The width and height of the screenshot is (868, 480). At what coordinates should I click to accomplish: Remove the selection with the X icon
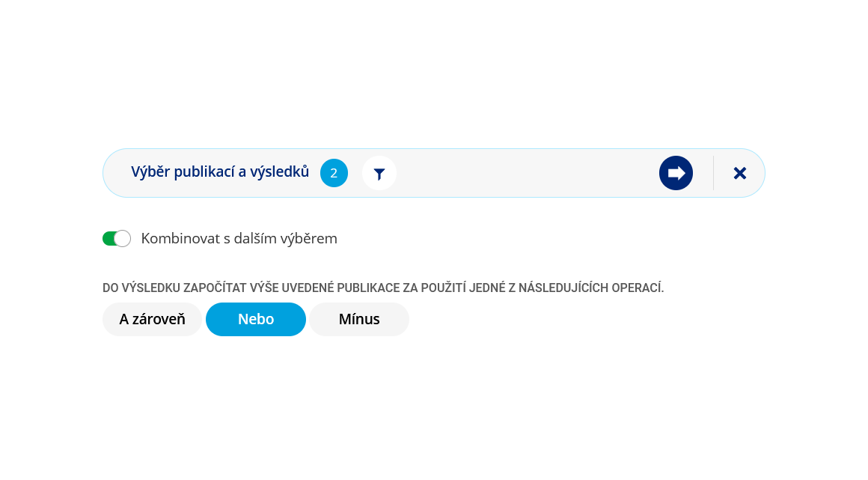[739, 173]
